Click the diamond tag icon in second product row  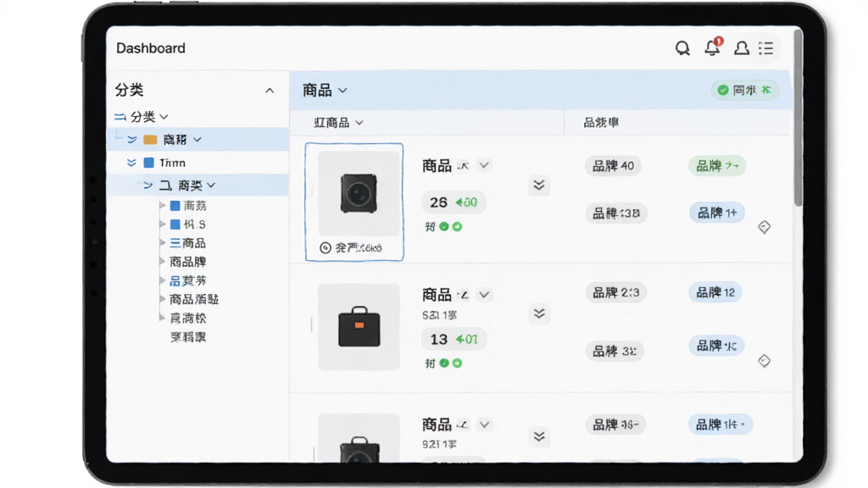(764, 361)
